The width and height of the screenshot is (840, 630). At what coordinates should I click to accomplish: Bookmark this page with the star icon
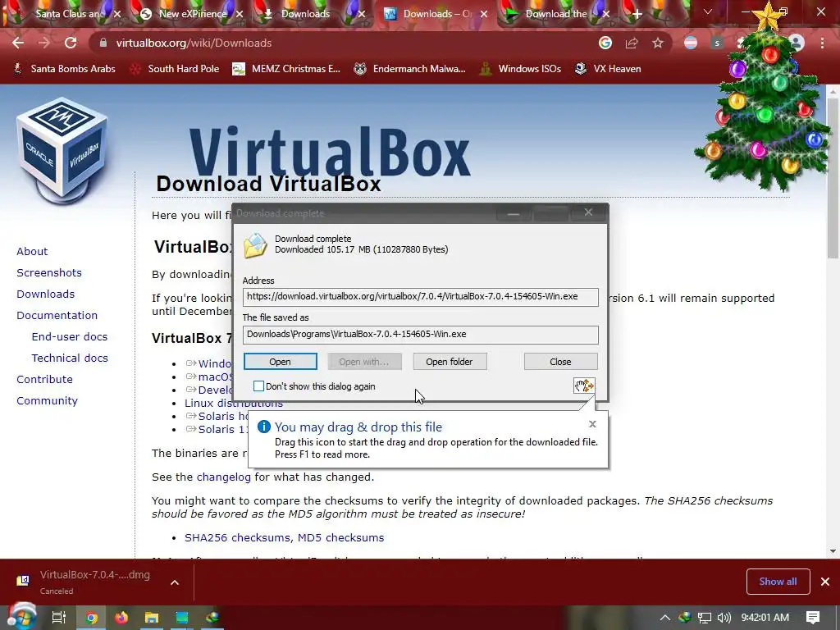(x=658, y=43)
